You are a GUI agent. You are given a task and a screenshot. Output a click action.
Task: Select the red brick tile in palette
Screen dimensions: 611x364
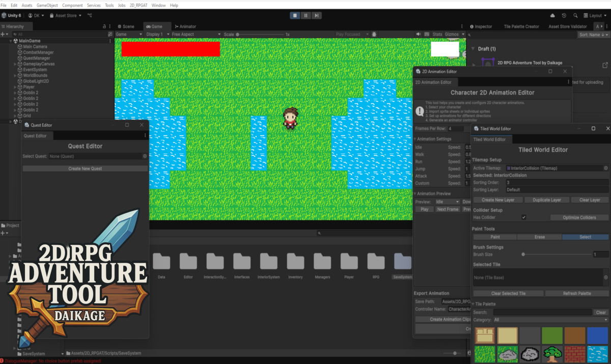tap(575, 354)
